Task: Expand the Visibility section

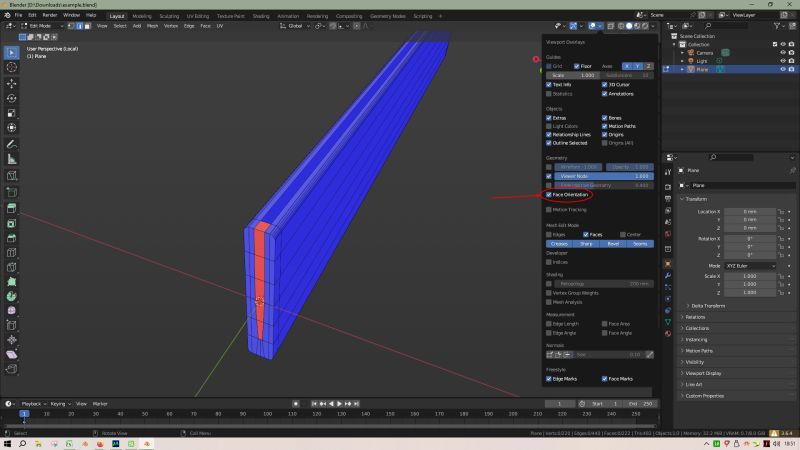Action: [693, 362]
